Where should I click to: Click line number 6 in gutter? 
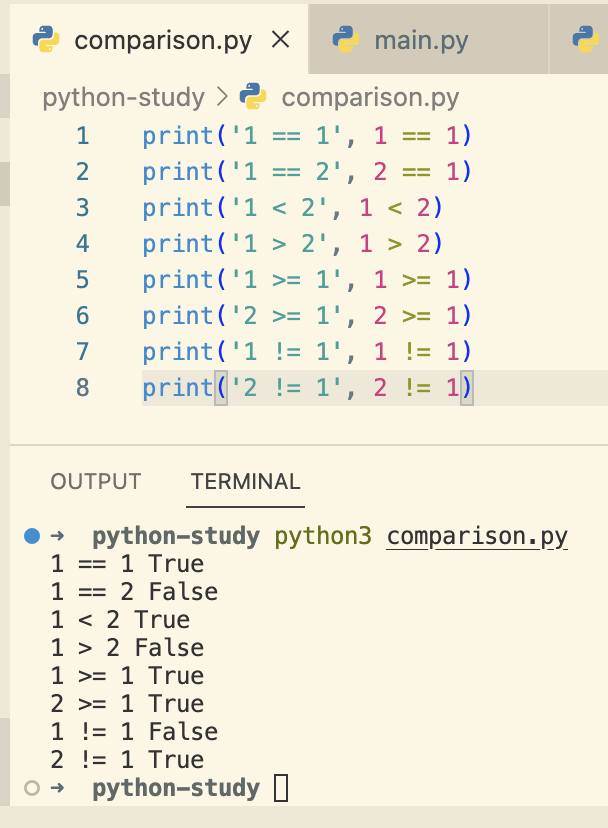point(82,315)
